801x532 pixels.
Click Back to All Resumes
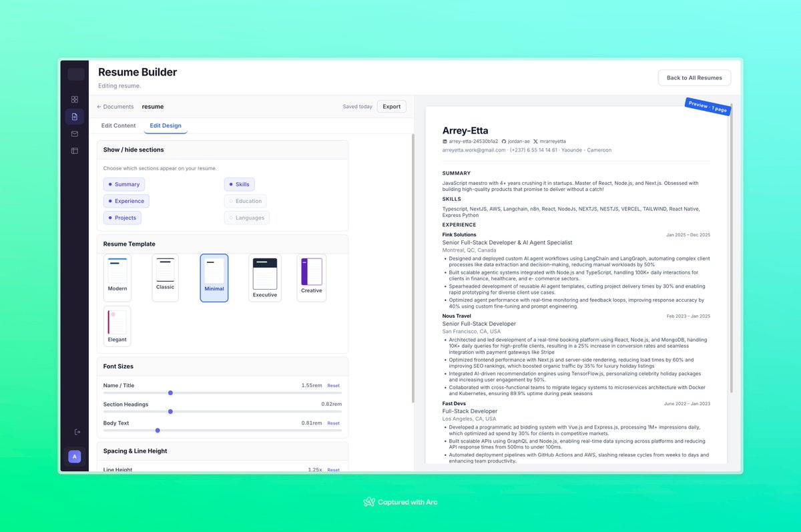click(694, 77)
